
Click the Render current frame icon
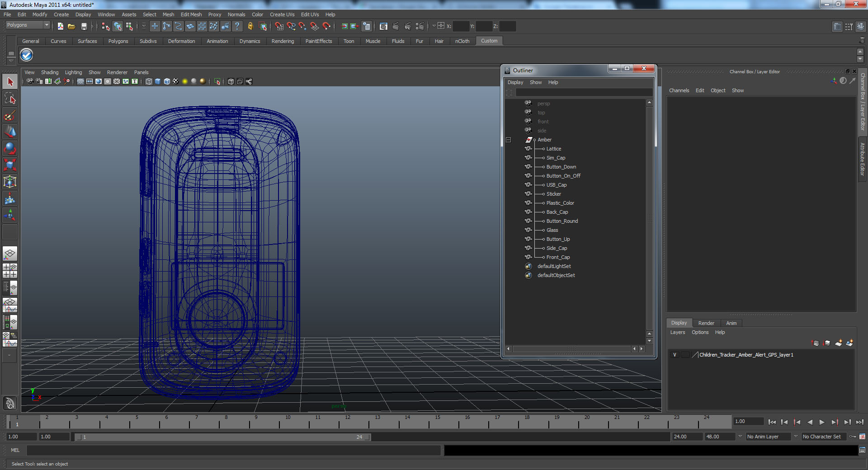[x=396, y=26]
